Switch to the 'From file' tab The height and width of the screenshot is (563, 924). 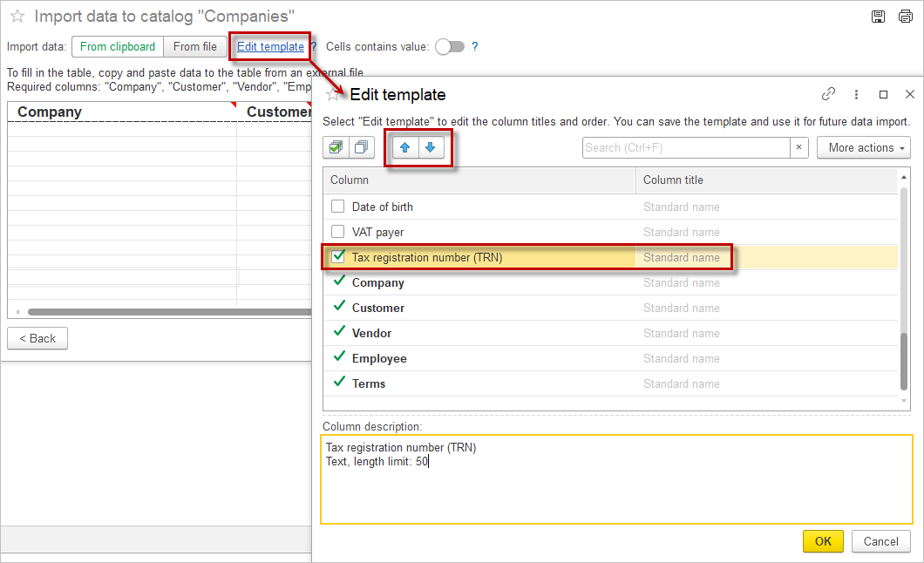tap(194, 46)
